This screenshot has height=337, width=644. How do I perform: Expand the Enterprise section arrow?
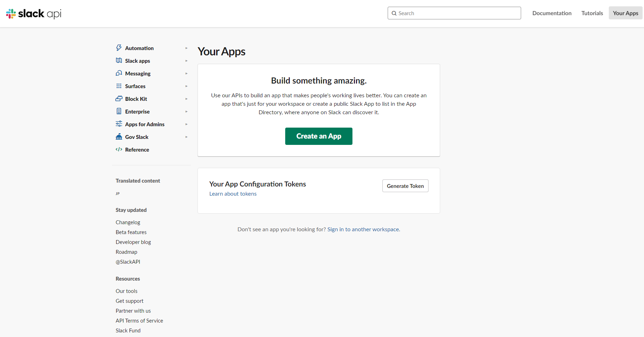coord(187,112)
